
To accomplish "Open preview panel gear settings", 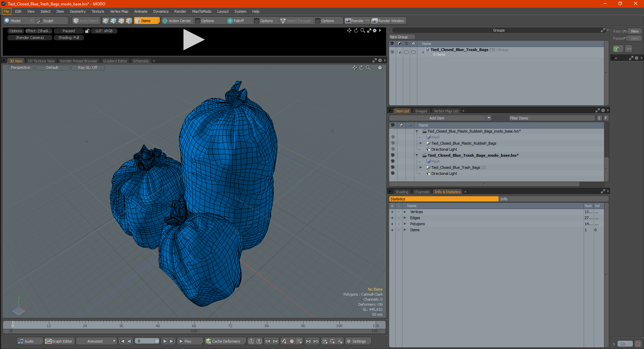I will [375, 31].
